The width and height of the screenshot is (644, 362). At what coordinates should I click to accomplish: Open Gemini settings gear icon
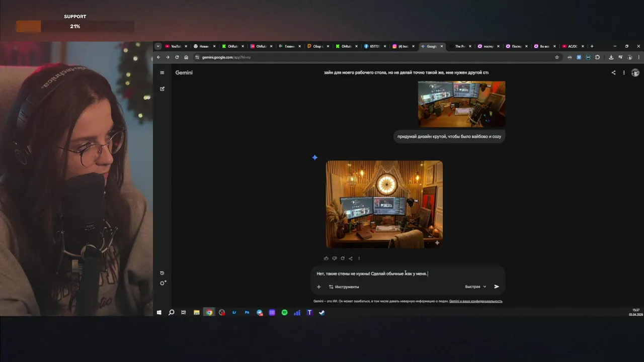click(x=163, y=283)
